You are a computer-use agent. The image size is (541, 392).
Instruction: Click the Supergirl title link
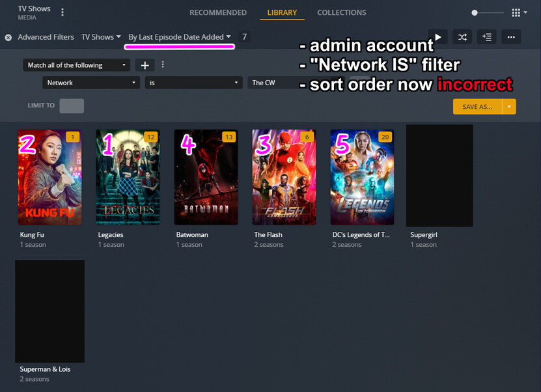point(424,234)
